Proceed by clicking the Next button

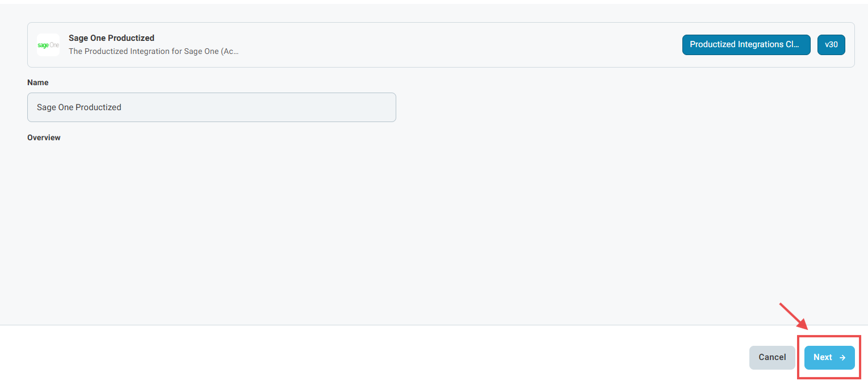829,358
